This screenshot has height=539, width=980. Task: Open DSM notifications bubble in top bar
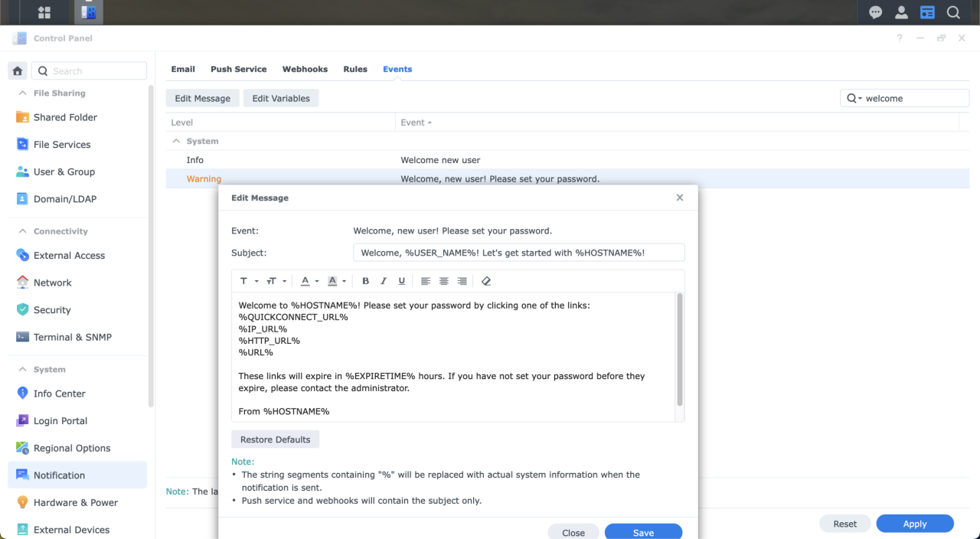(x=875, y=11)
